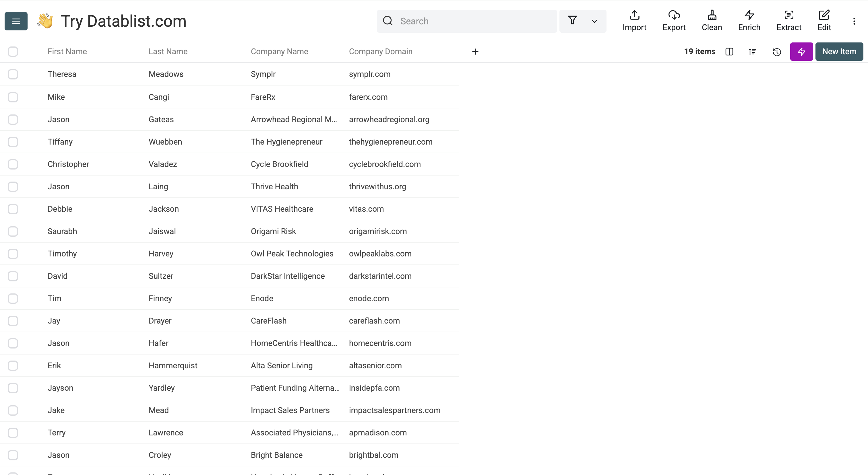868x475 pixels.
Task: Click the FareRx company cell
Action: 263,97
